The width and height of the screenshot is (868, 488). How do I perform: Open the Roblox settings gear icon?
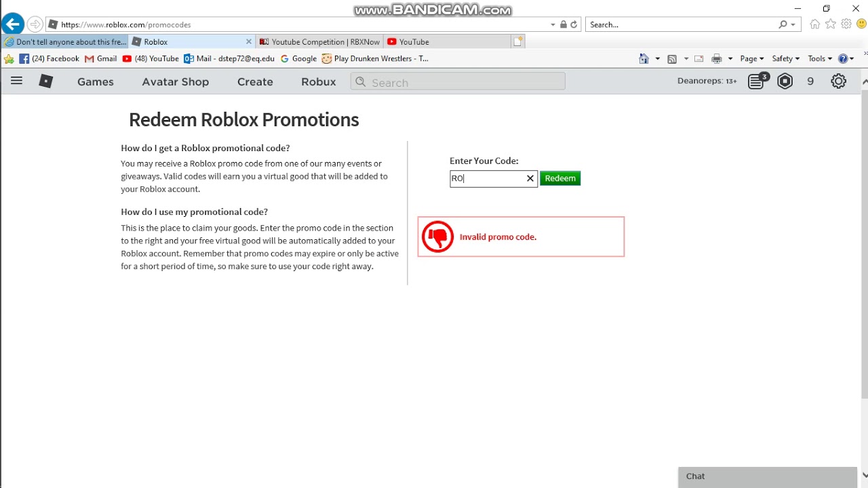click(839, 81)
